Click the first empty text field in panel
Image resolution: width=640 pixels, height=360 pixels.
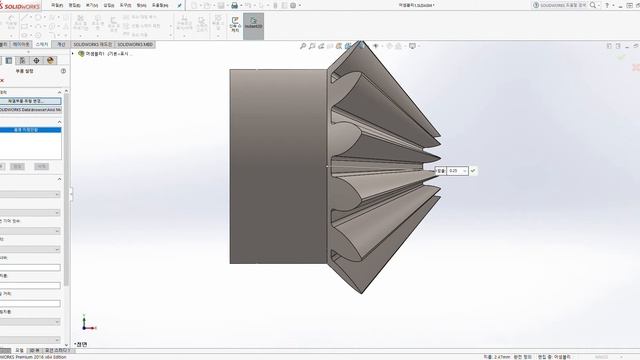point(30,267)
